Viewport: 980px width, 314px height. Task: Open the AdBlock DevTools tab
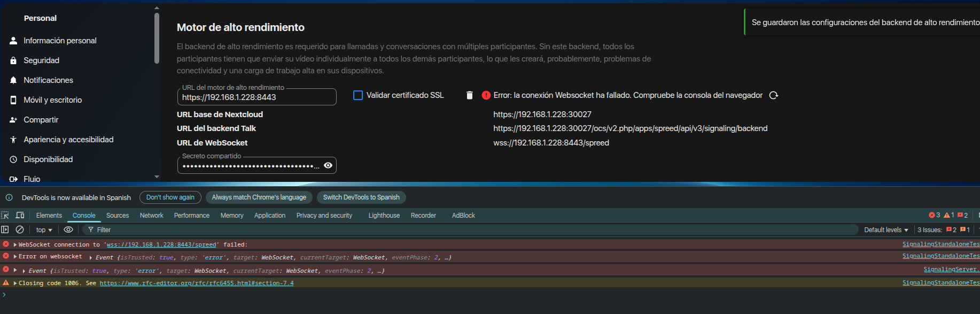(463, 216)
